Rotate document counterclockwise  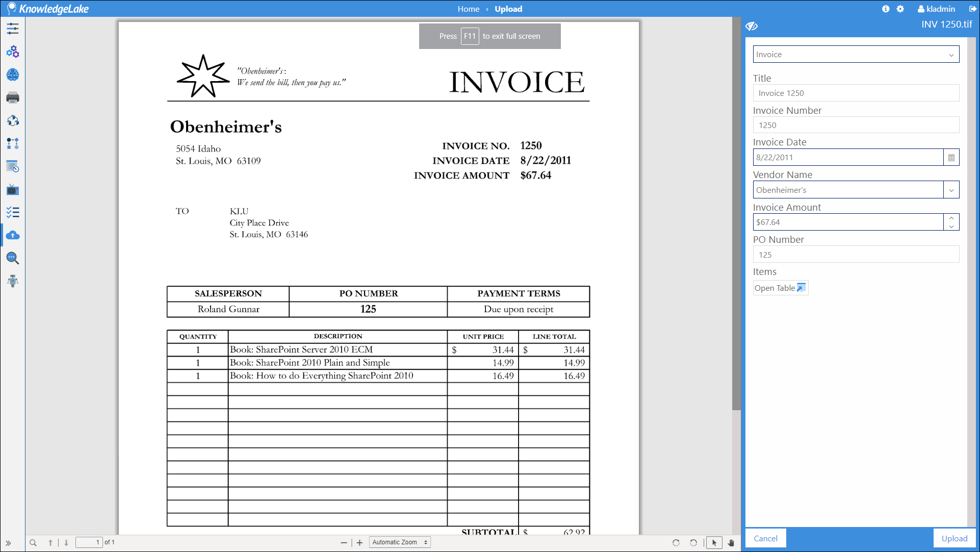pos(693,543)
